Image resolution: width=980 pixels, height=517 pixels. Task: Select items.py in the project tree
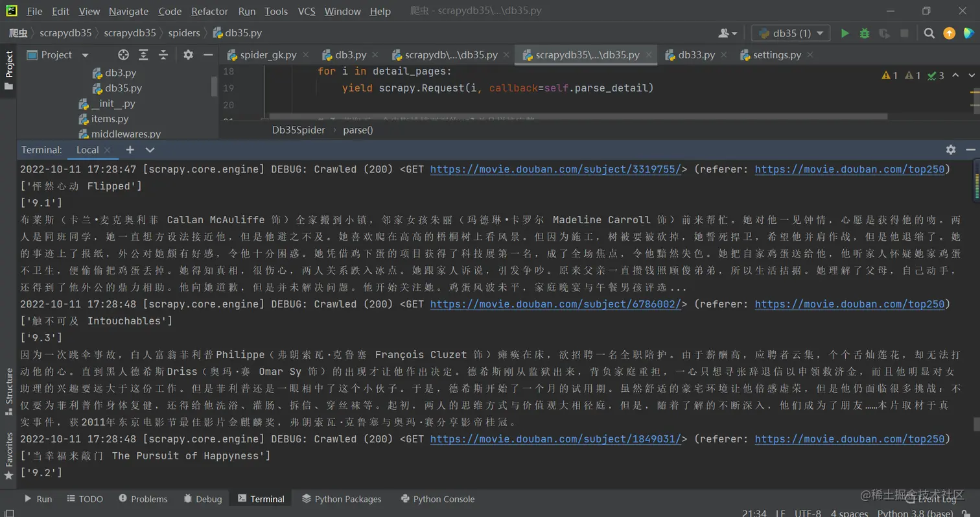click(x=110, y=119)
